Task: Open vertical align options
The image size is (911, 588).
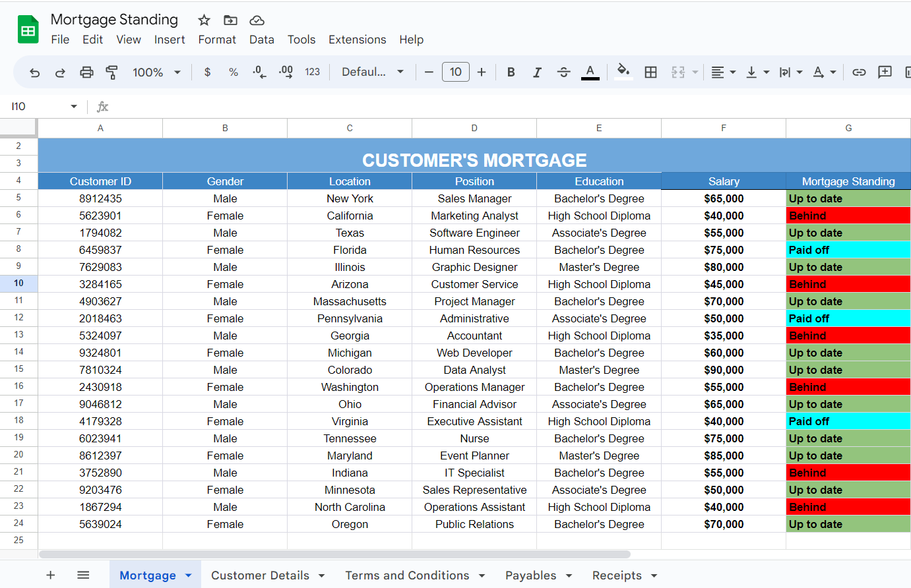Action: pyautogui.click(x=757, y=72)
